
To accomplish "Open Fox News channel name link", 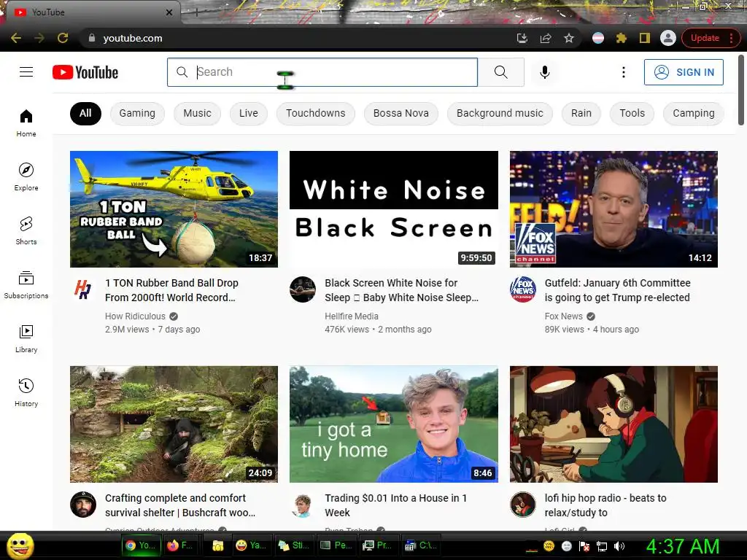I will click(x=564, y=316).
